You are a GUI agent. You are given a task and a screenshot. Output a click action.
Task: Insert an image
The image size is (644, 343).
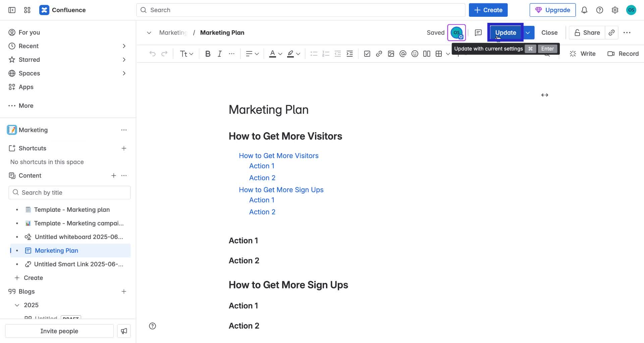point(391,53)
